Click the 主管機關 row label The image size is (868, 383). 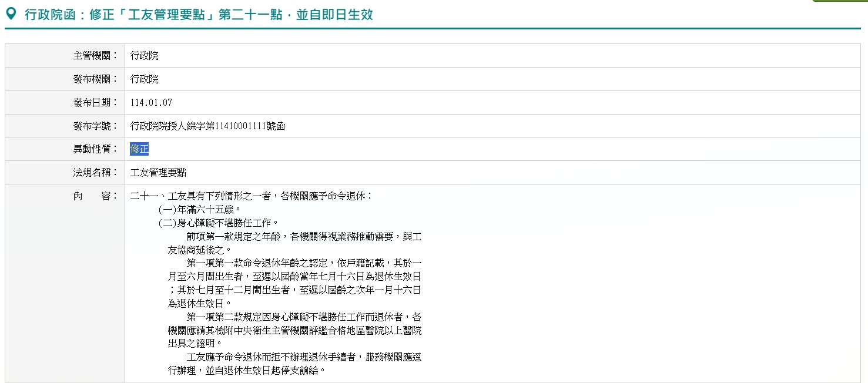[95, 56]
